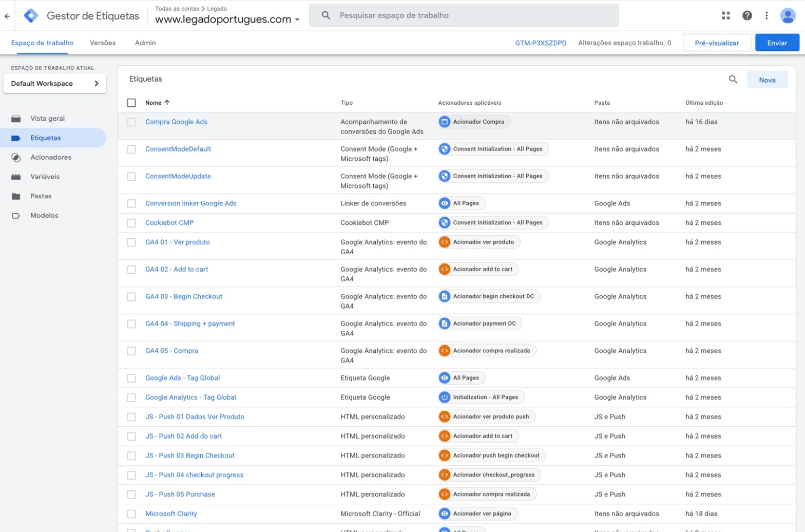805x532 pixels.
Task: Check the Google Ads - Tag Global checkbox
Action: point(131,378)
